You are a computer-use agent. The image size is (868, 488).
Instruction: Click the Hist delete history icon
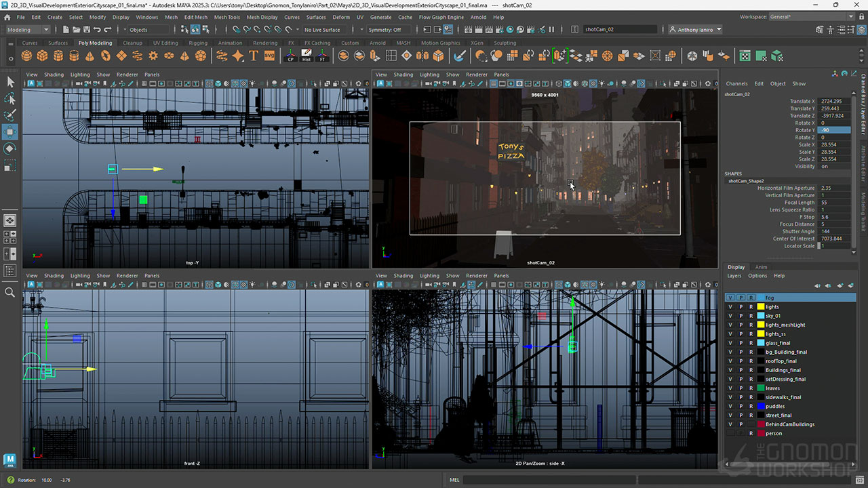307,56
